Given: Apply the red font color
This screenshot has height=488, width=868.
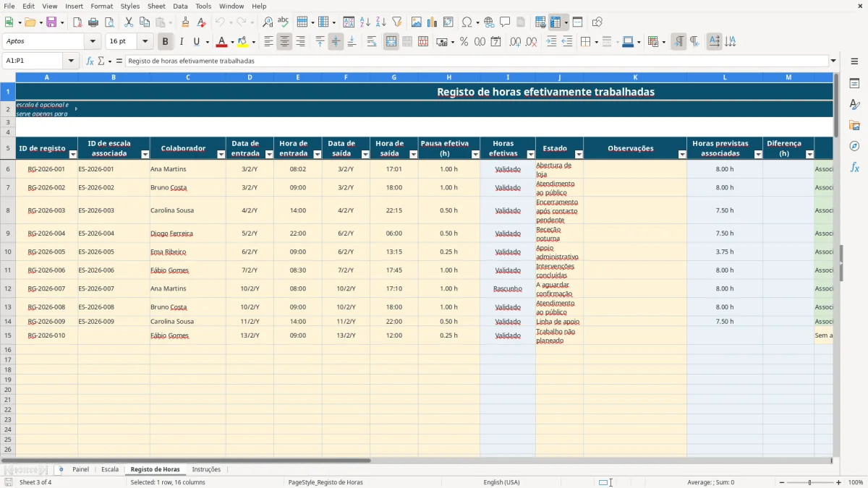Looking at the screenshot, I should pos(222,42).
